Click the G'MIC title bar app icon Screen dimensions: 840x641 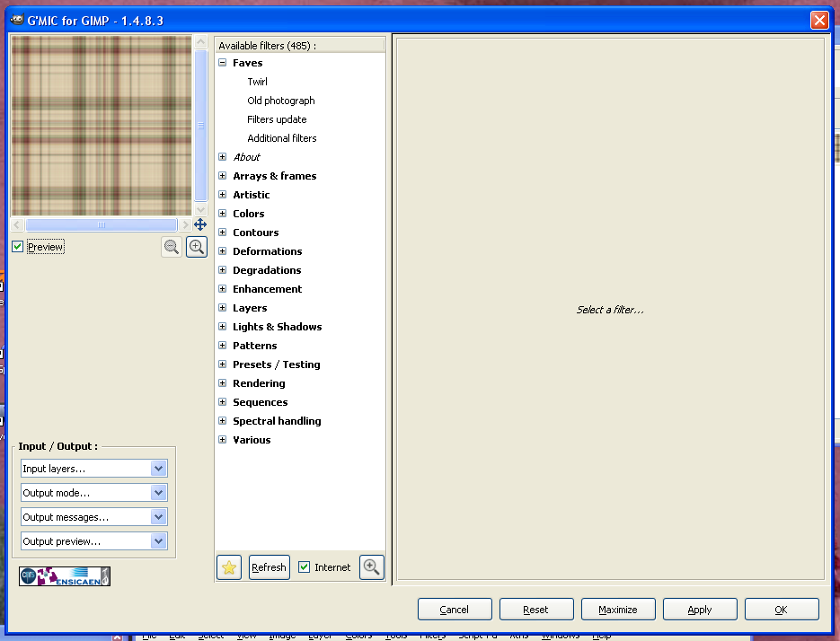tap(17, 21)
